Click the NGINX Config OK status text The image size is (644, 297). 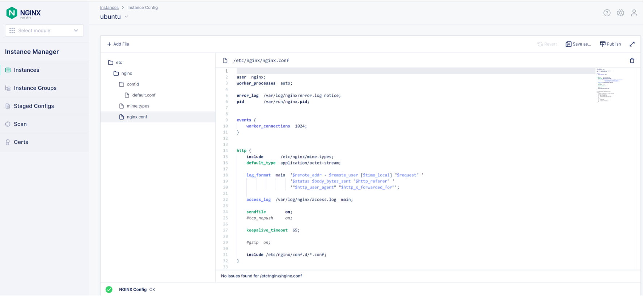coord(137,290)
